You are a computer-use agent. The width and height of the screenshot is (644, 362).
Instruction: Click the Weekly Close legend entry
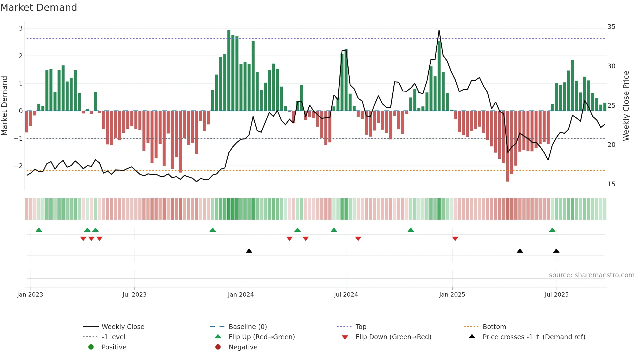114,327
